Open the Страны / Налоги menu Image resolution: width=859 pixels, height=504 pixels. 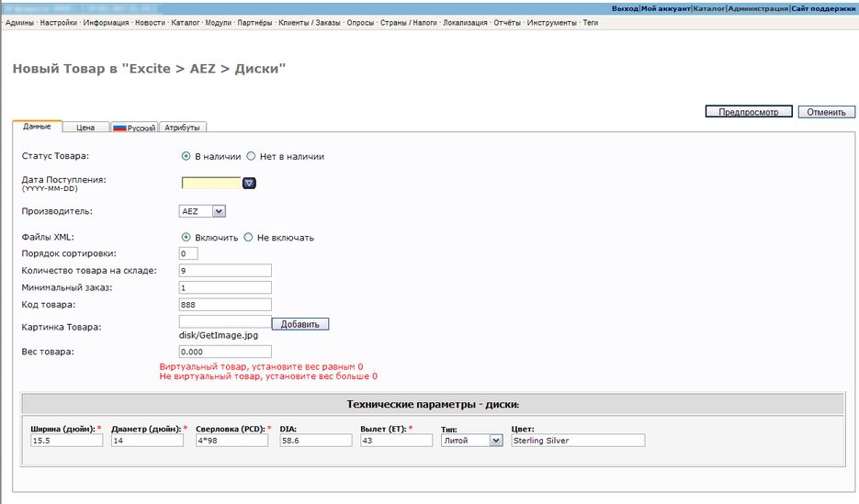(409, 23)
